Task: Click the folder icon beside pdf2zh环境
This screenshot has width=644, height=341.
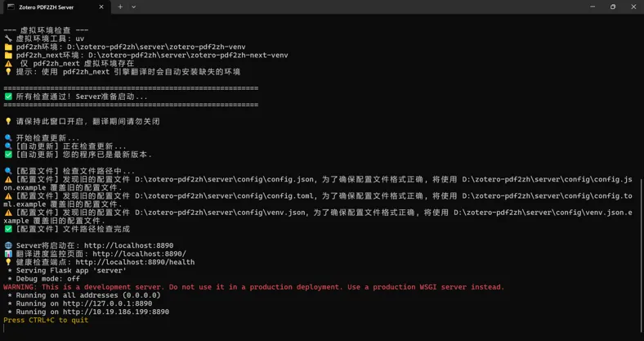Action: pyautogui.click(x=8, y=47)
